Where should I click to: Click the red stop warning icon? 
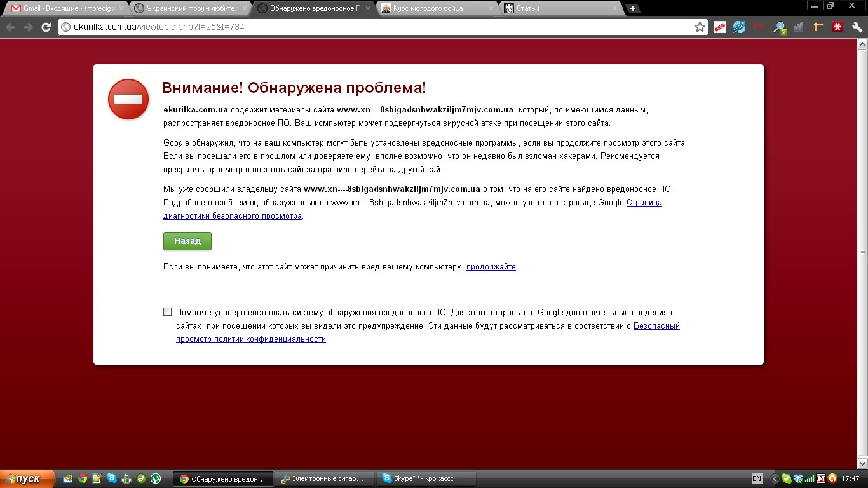[x=128, y=99]
